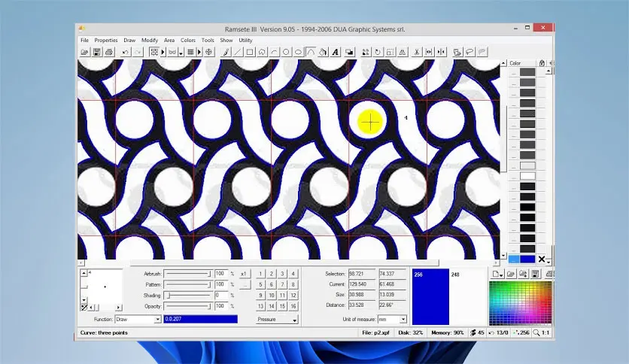Click the Color list scroll up arrow
The width and height of the screenshot is (629, 364).
click(x=548, y=71)
